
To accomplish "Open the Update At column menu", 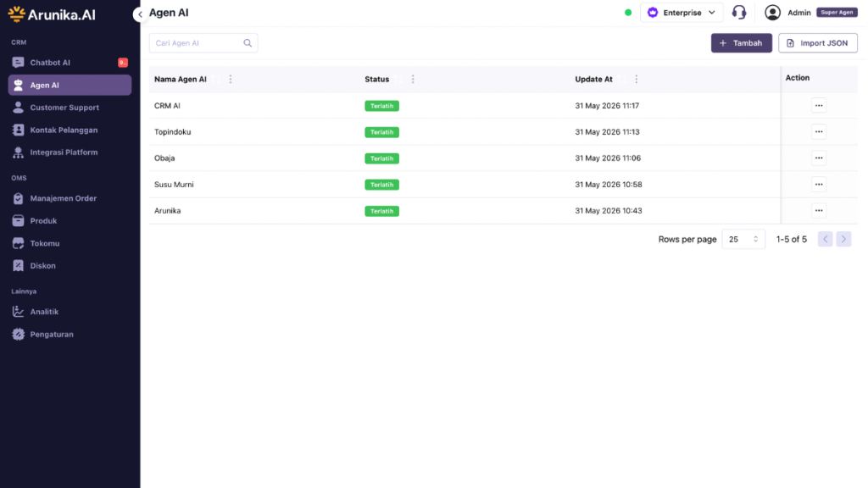I will pos(637,79).
